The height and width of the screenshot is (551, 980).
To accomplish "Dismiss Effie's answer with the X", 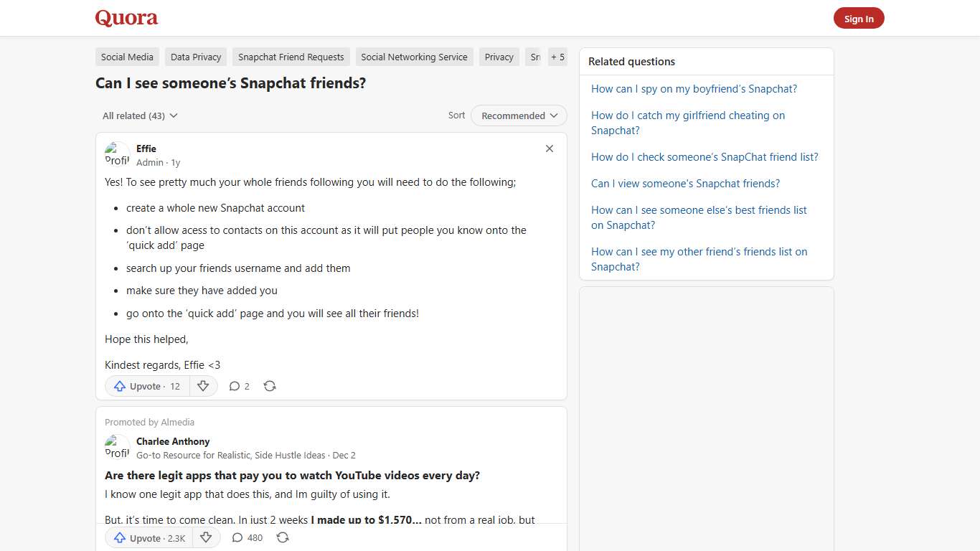I will point(549,149).
